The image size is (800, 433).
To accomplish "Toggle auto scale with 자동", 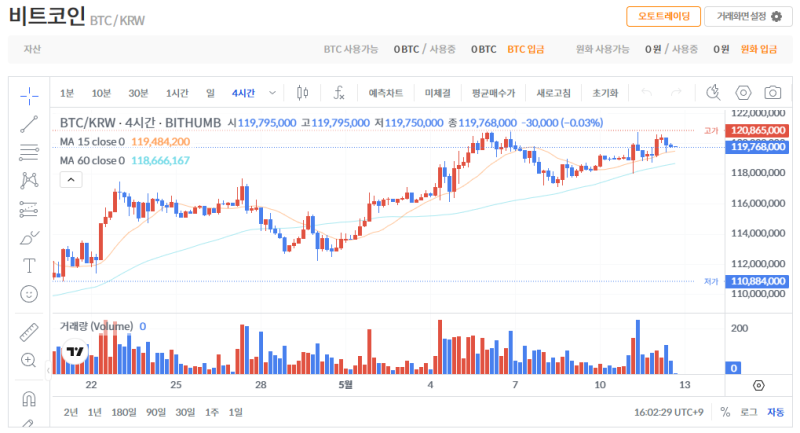I will pos(776,412).
